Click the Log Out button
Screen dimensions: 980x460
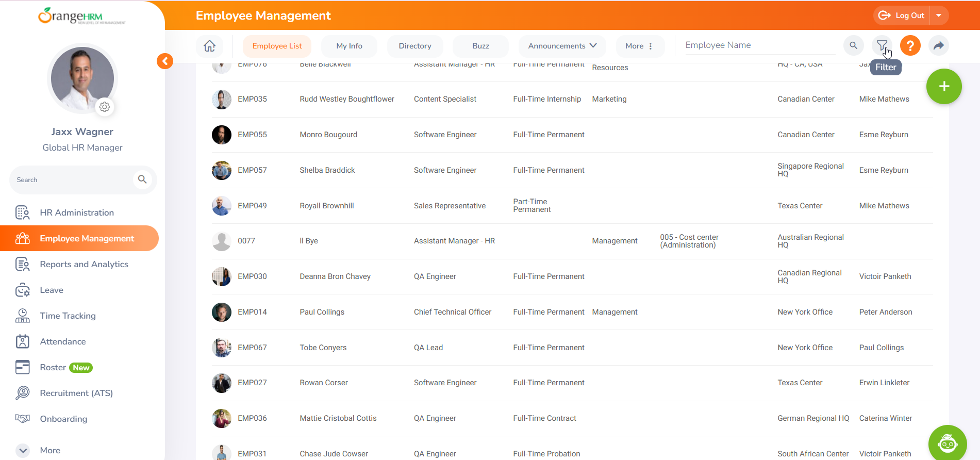click(902, 15)
